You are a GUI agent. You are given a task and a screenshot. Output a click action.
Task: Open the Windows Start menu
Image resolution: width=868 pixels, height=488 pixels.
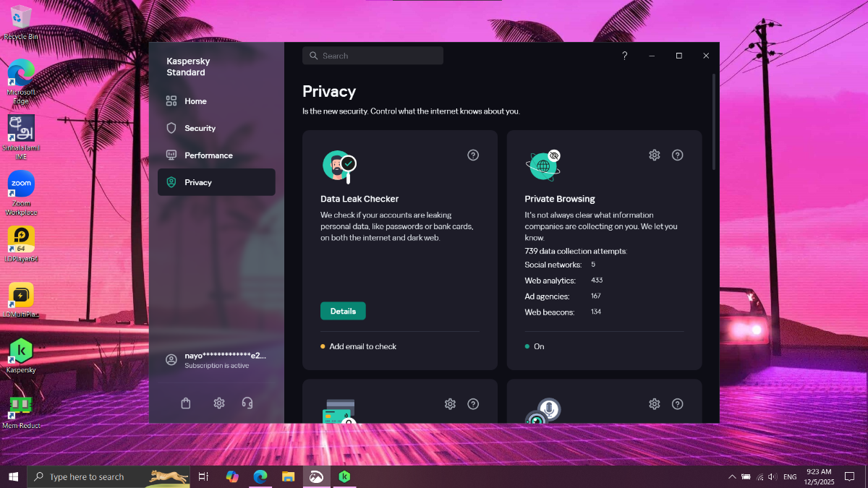point(13,476)
